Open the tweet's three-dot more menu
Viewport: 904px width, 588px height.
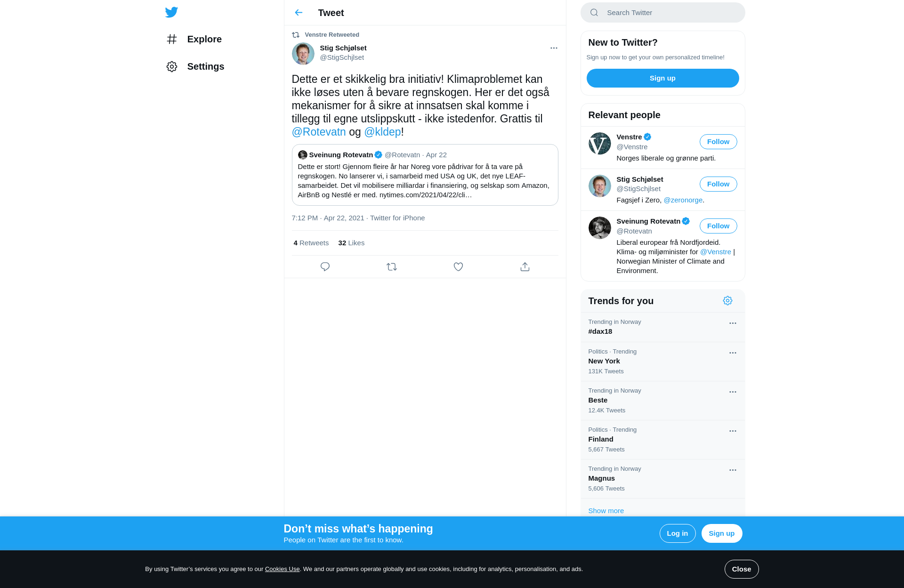coord(554,48)
